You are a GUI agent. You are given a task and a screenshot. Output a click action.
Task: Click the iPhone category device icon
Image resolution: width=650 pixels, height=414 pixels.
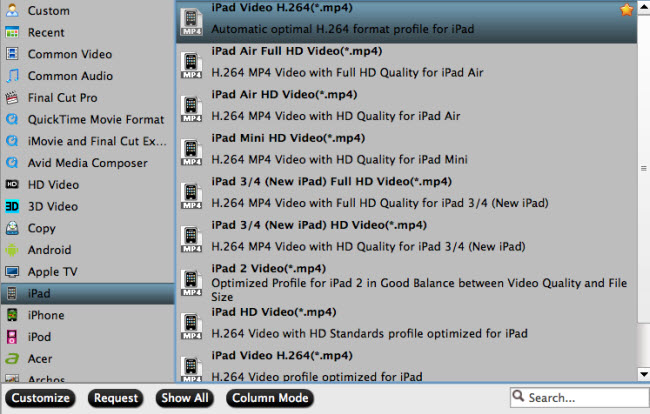[12, 315]
